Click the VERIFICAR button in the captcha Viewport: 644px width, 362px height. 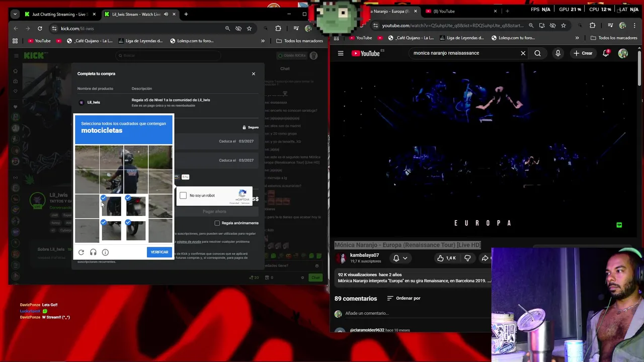(x=159, y=252)
